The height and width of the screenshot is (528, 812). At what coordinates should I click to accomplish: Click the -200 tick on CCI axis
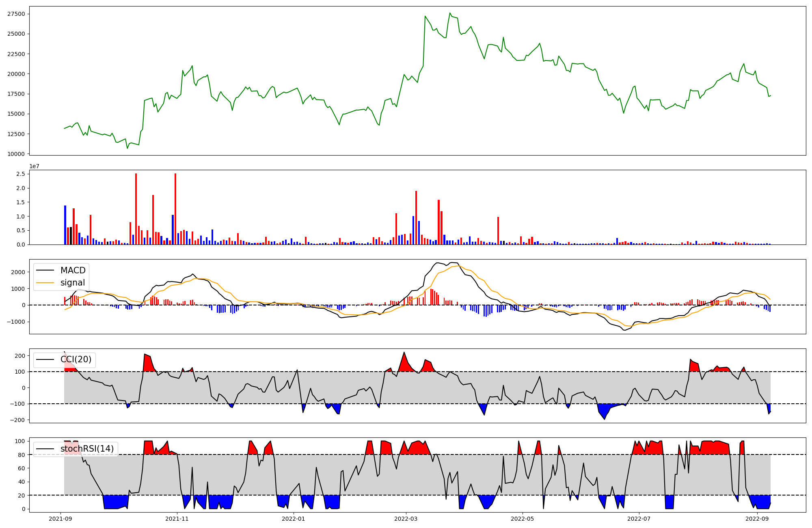point(18,420)
